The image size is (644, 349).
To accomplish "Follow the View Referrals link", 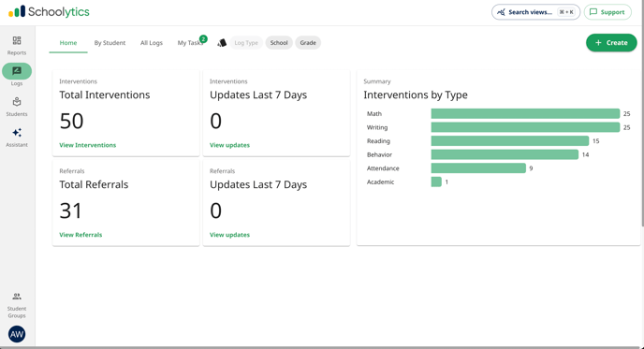I will coord(80,235).
